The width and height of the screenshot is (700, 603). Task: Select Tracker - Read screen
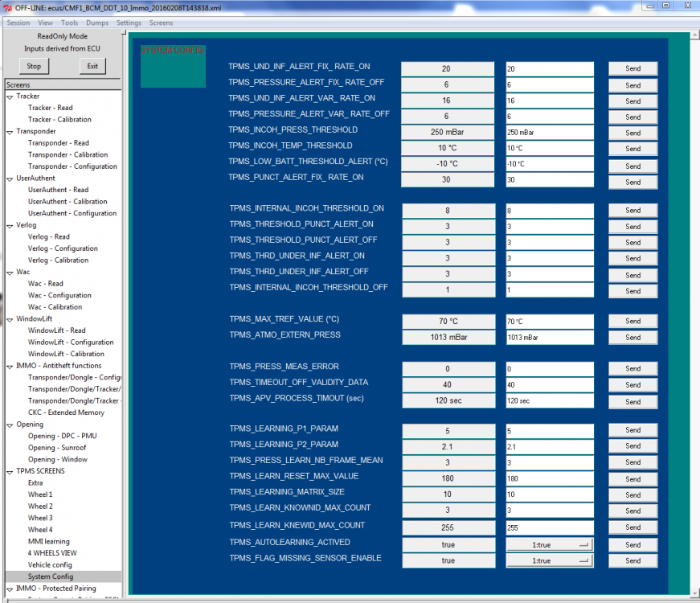coord(50,108)
